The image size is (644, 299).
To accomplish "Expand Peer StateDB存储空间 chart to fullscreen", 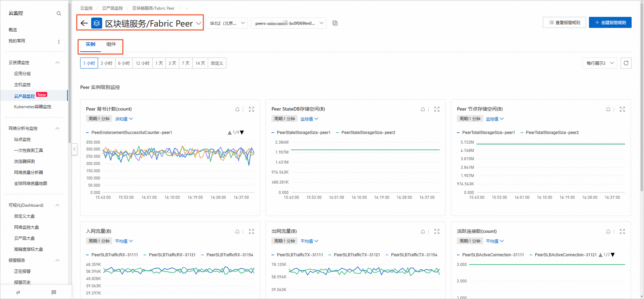I will coord(437,109).
